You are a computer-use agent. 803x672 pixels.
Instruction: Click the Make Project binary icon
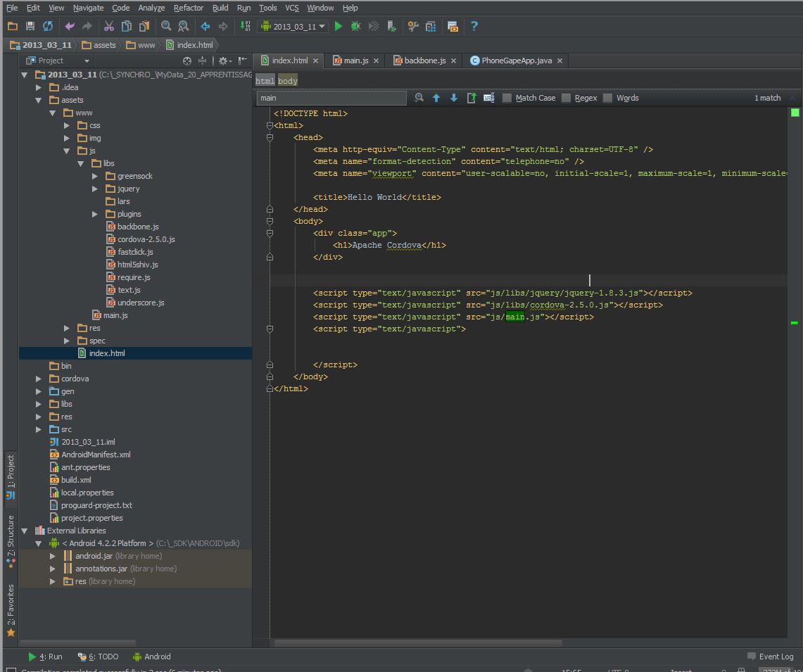coord(246,26)
